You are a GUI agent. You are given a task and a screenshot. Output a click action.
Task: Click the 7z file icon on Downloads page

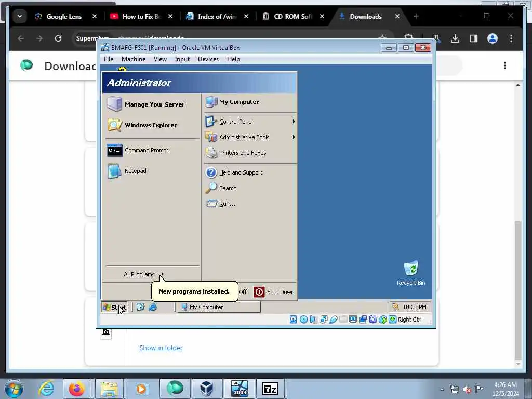[106, 332]
